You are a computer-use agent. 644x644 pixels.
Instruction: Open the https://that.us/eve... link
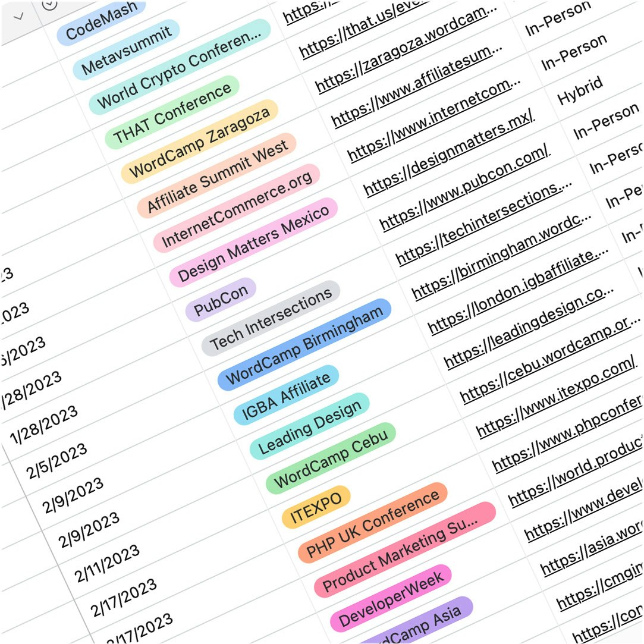pyautogui.click(x=365, y=30)
